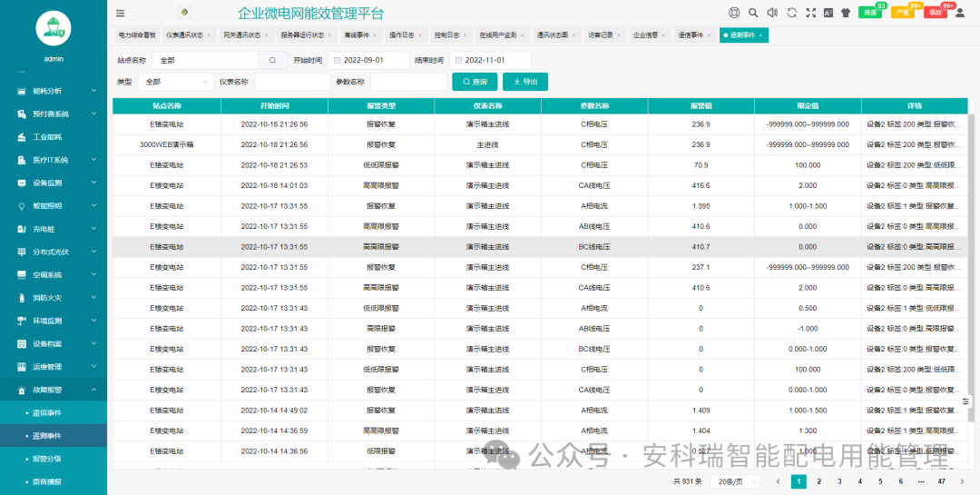This screenshot has width=980, height=495.
Task: Click the help lifebuoy icon in header
Action: tap(734, 13)
